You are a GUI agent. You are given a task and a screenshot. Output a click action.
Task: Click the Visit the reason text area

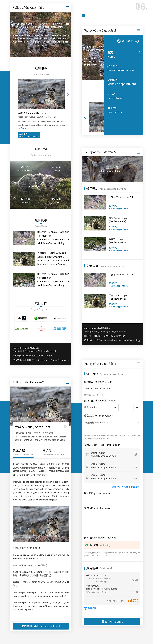[x=112, y=520]
